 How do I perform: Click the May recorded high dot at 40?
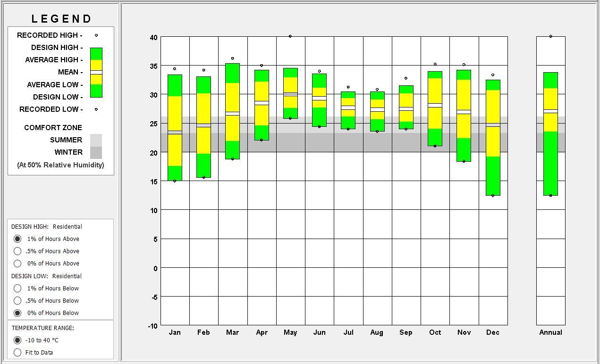(x=290, y=36)
